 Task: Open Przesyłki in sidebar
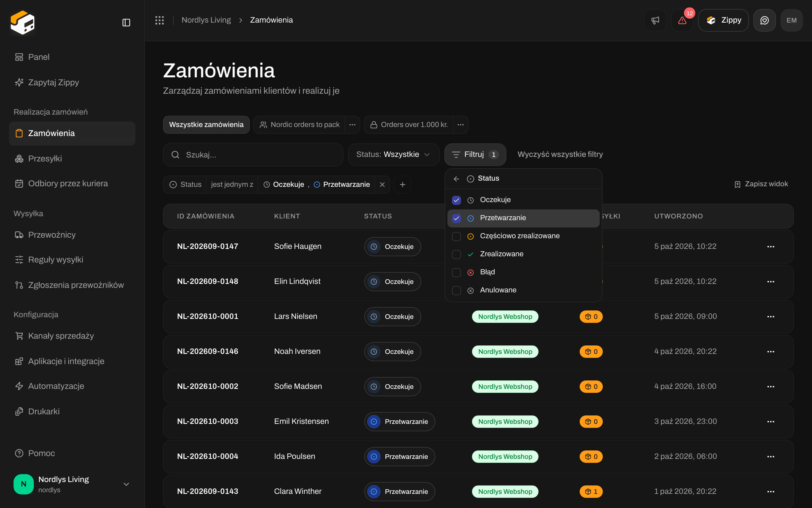pos(72,159)
